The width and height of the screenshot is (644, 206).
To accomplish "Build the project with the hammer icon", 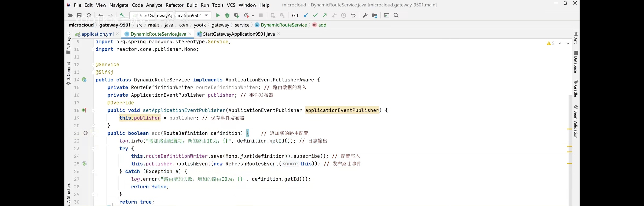I will [122, 15].
